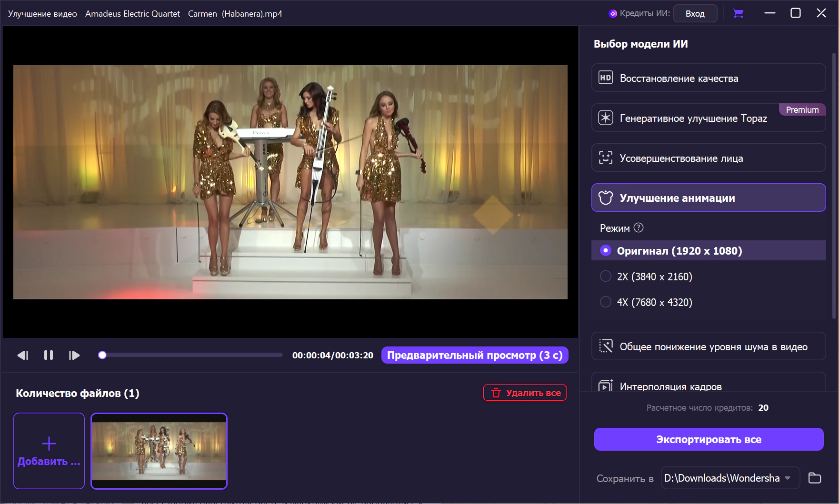Click the video progress slider track
Viewport: 839px width, 504px height.
(190, 355)
